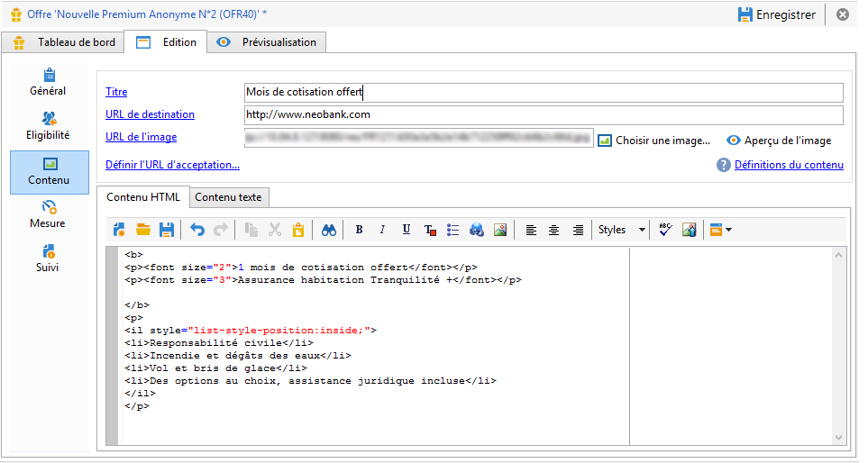Viewport: 868px width, 463px height.
Task: Click the Enregistrer button
Action: point(777,15)
